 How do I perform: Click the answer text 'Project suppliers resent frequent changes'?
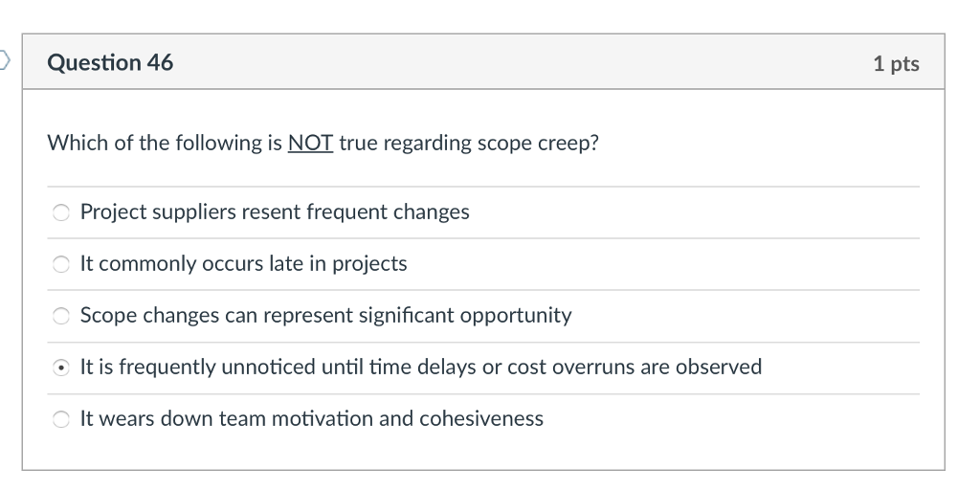[275, 212]
